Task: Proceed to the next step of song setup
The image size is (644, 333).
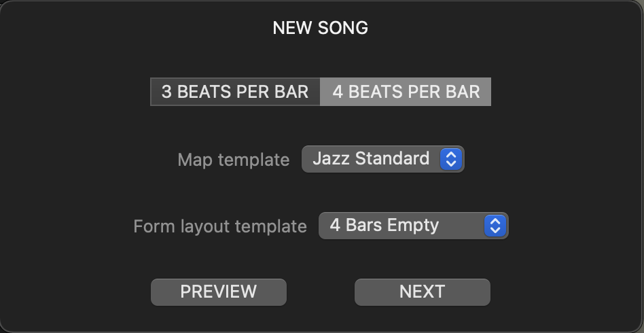Action: coord(422,292)
